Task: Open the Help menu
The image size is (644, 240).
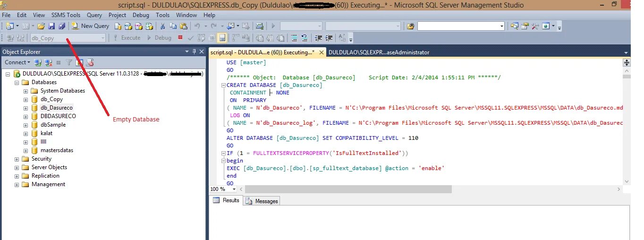Action: [209, 15]
